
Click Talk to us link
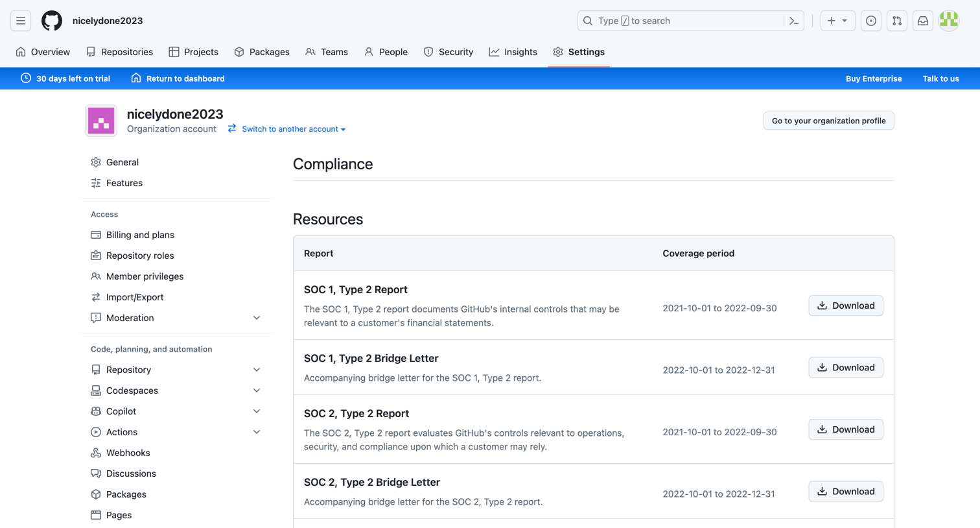(x=940, y=78)
